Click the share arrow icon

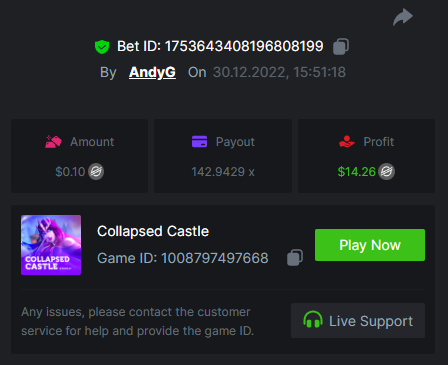[x=403, y=17]
